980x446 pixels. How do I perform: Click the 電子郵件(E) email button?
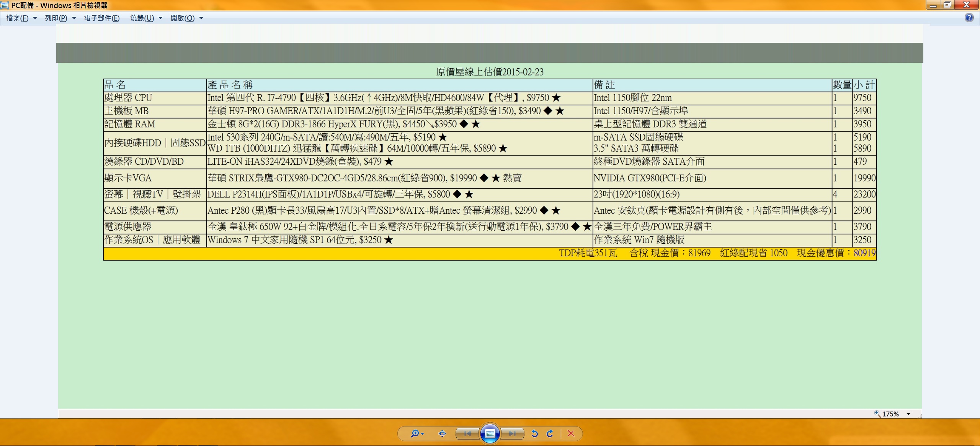[x=101, y=18]
